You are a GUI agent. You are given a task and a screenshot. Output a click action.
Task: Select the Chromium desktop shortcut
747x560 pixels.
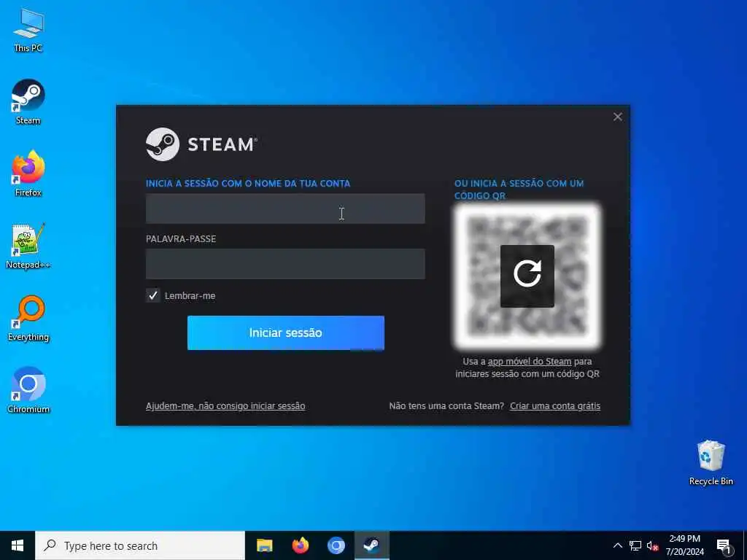(28, 391)
